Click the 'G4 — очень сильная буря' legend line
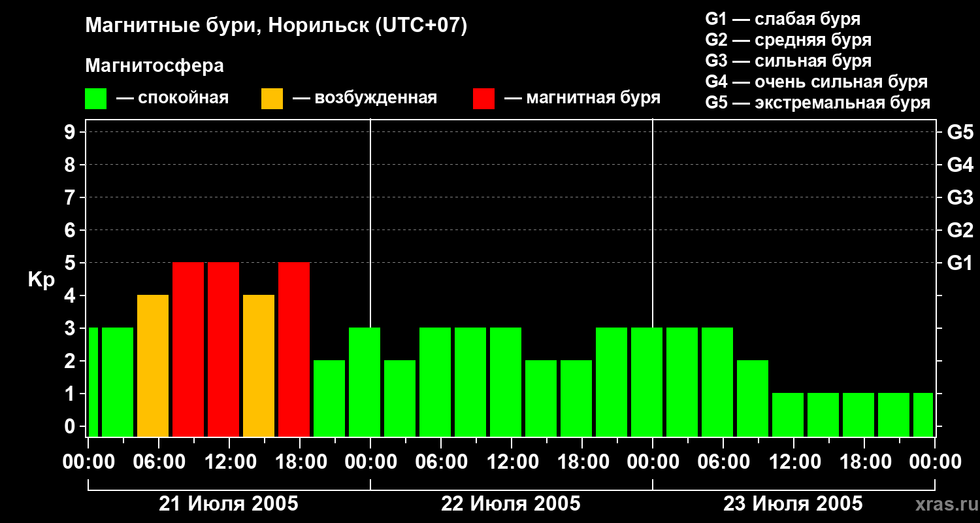980x523 pixels. [817, 82]
